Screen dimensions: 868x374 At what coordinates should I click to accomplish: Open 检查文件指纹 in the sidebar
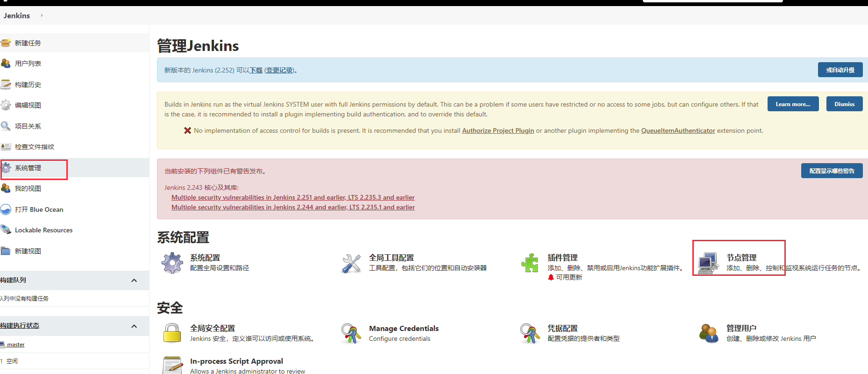point(35,147)
